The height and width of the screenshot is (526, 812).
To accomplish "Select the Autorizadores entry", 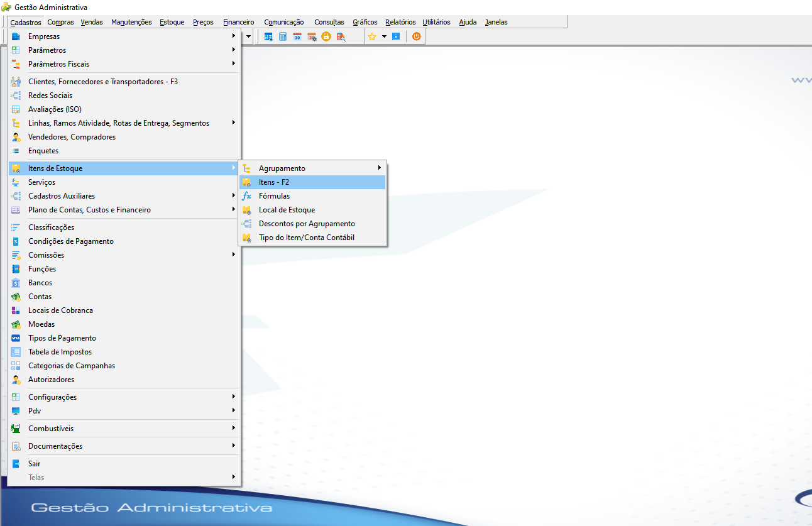I will [124, 380].
